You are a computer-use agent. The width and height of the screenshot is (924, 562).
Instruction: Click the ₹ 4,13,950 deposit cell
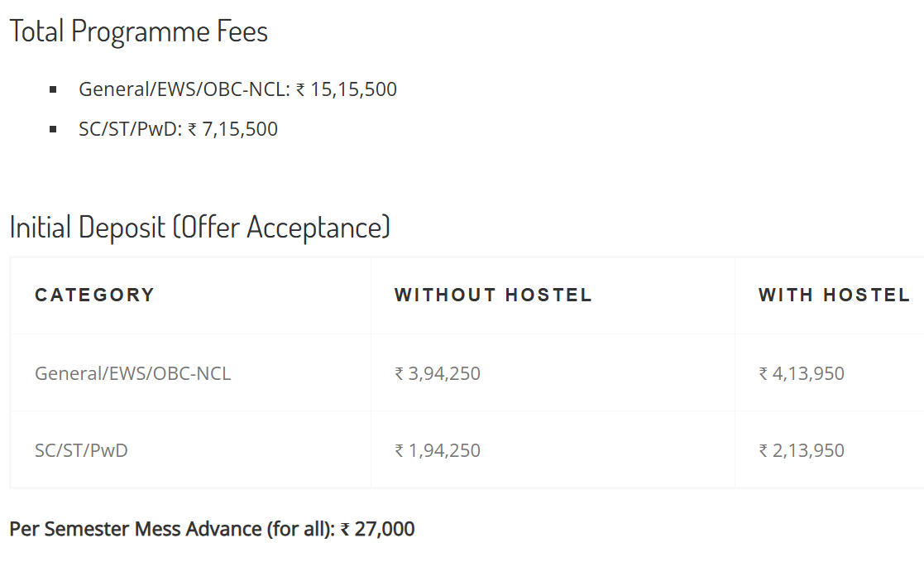click(802, 373)
